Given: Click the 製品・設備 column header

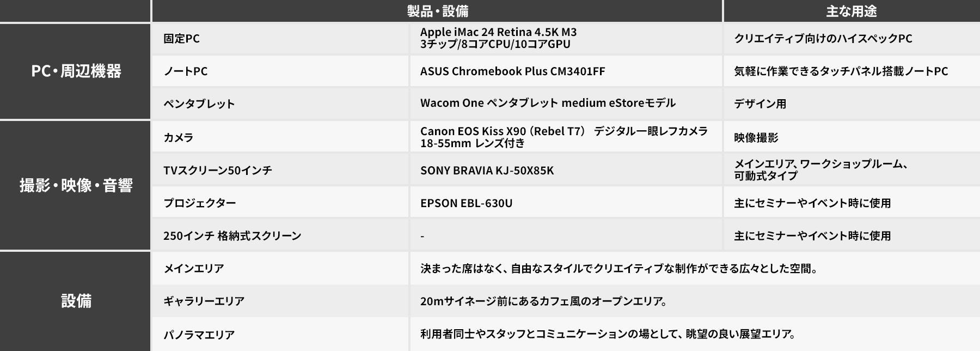Looking at the screenshot, I should tap(437, 11).
